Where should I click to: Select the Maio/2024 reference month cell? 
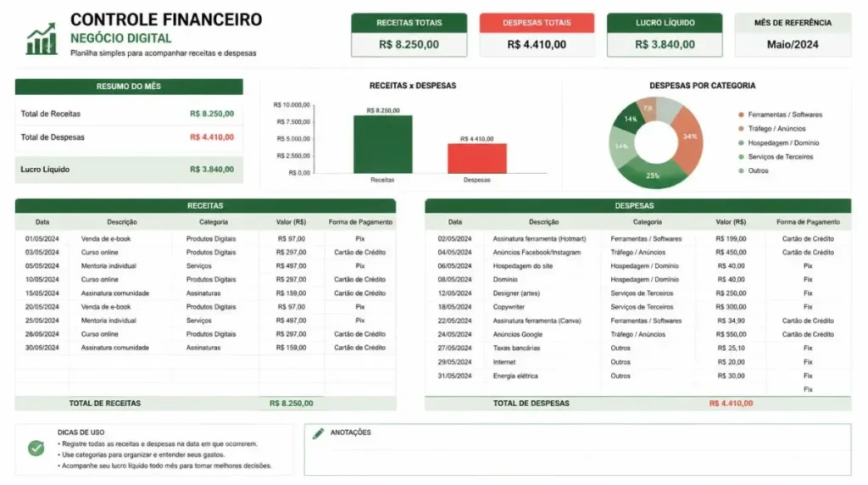coord(793,44)
